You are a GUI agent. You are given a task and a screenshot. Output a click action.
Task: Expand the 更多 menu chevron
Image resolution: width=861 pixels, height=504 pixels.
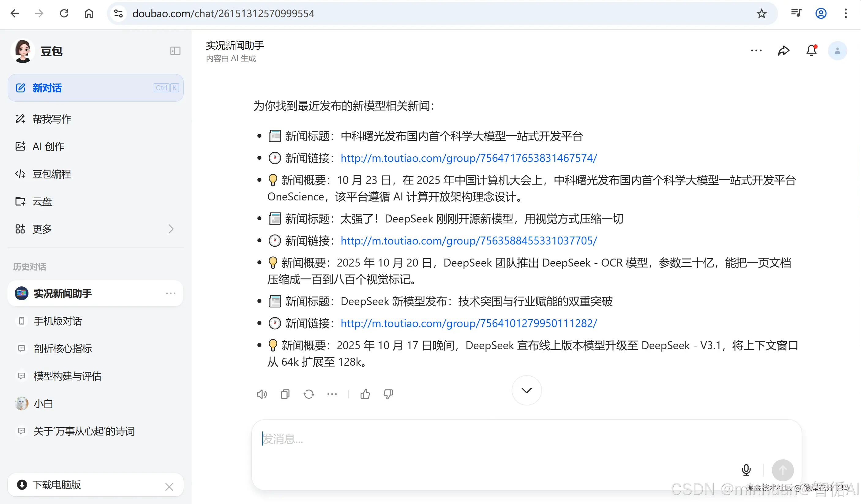point(171,229)
